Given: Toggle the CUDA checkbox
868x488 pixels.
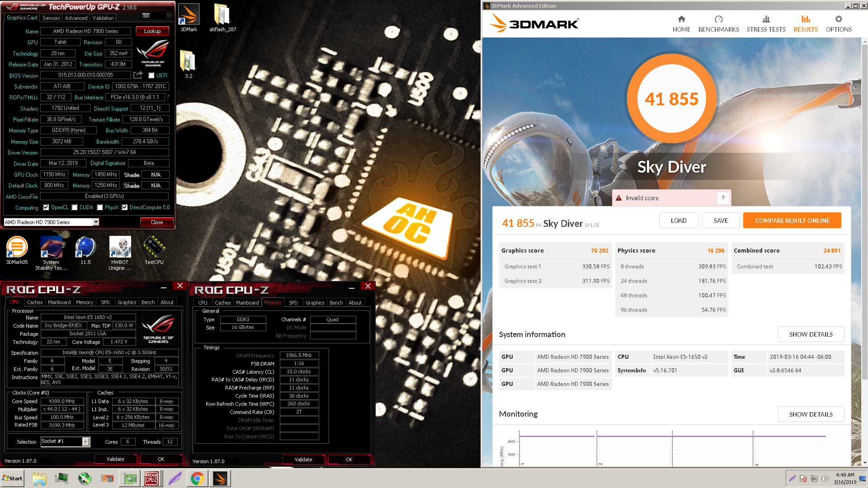Looking at the screenshot, I should [x=75, y=207].
